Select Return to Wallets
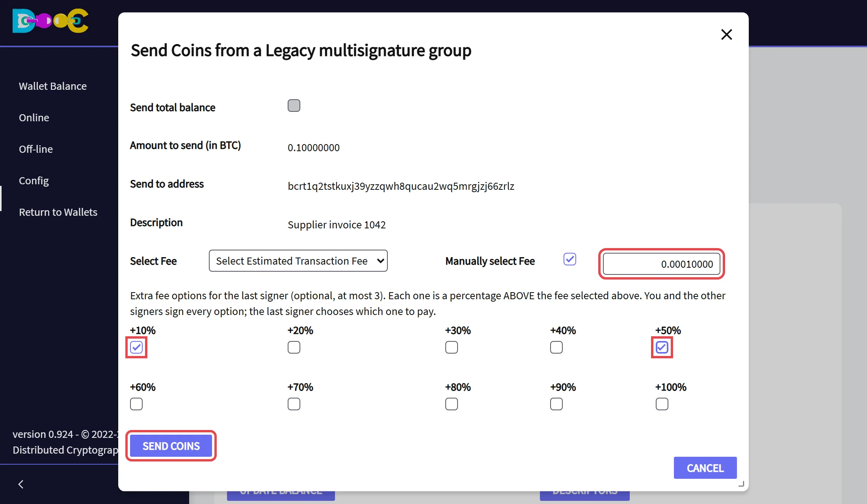Viewport: 867px width, 504px height. click(58, 212)
